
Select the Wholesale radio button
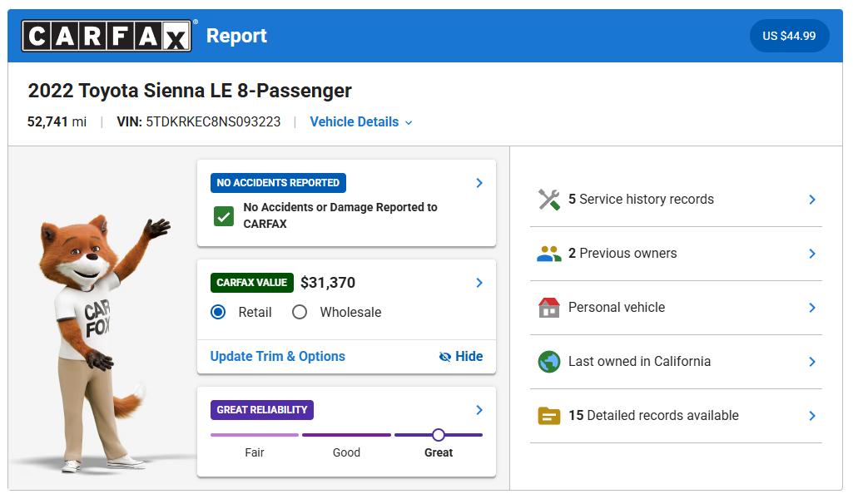[300, 312]
